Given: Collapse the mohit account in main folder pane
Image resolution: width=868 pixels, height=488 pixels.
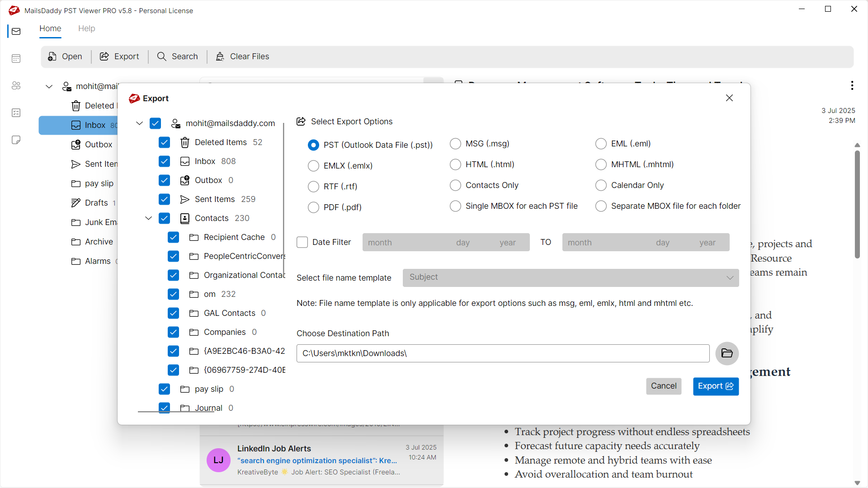Looking at the screenshot, I should pos(49,86).
